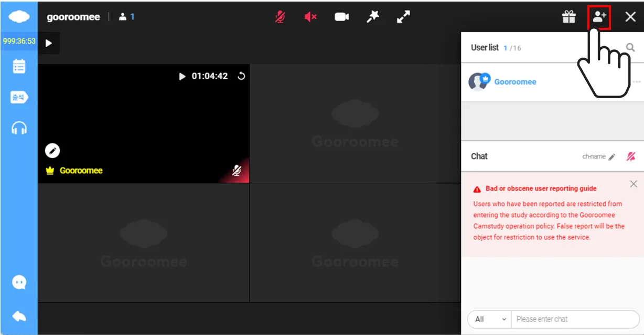Viewport: 644px width, 335px height.
Task: Switch to fullscreen with the expand arrows
Action: pos(403,17)
